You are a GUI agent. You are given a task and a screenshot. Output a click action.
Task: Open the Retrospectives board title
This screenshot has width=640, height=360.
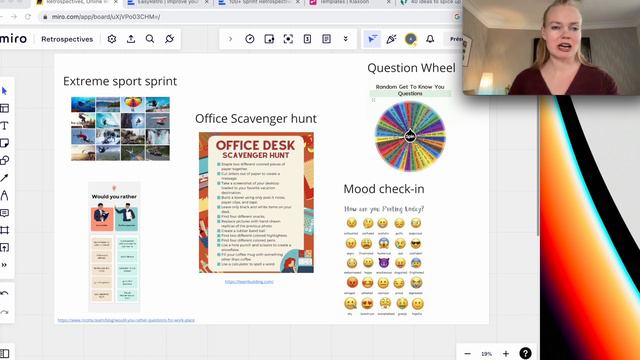(x=67, y=39)
